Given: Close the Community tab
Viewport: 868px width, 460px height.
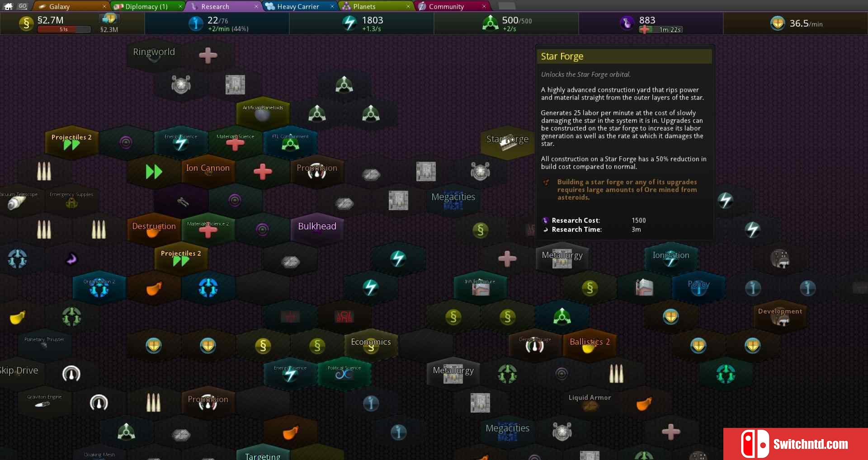Looking at the screenshot, I should pos(484,6).
